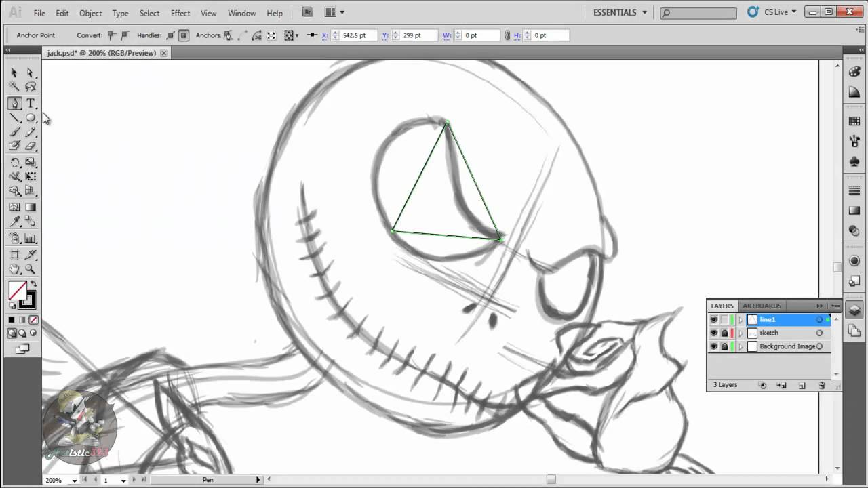This screenshot has width=868, height=488.
Task: Pick the Ellipse shape tool
Action: pos(31,118)
